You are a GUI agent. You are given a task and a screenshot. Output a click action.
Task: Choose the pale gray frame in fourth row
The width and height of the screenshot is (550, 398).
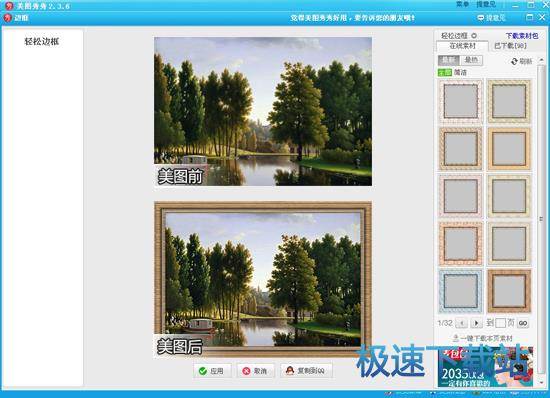pyautogui.click(x=509, y=244)
